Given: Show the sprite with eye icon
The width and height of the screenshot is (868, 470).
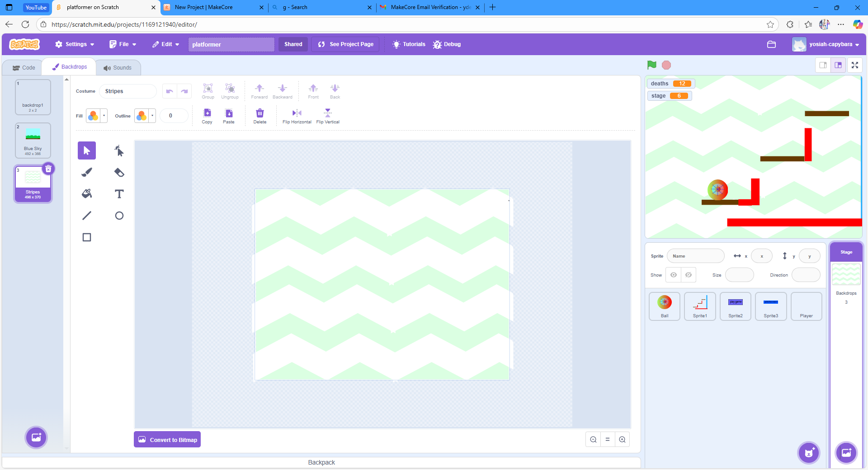Looking at the screenshot, I should (673, 275).
